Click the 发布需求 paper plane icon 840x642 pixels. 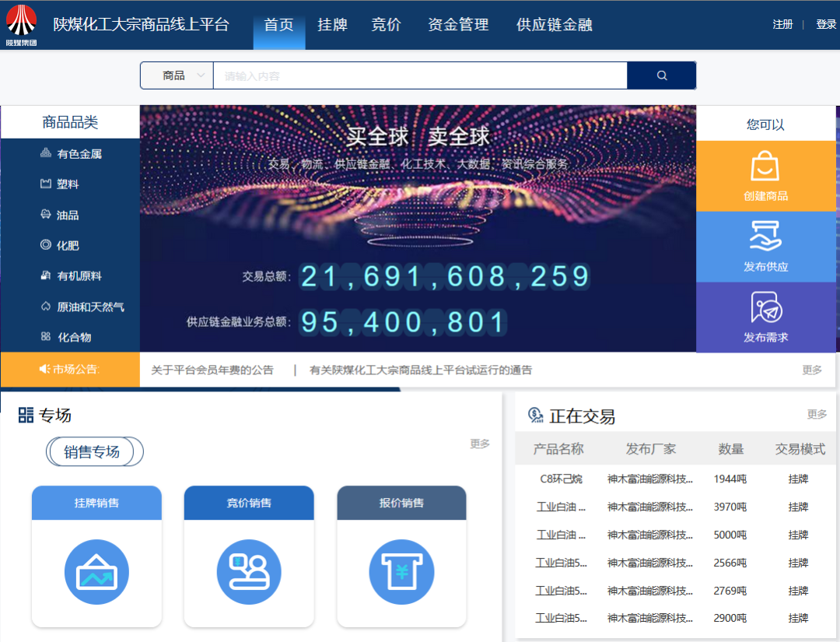coord(765,307)
